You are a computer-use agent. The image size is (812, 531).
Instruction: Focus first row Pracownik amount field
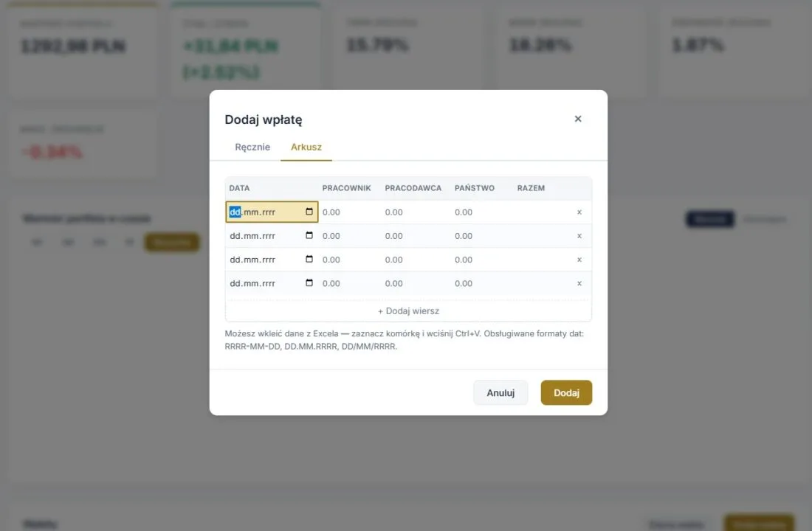click(347, 212)
